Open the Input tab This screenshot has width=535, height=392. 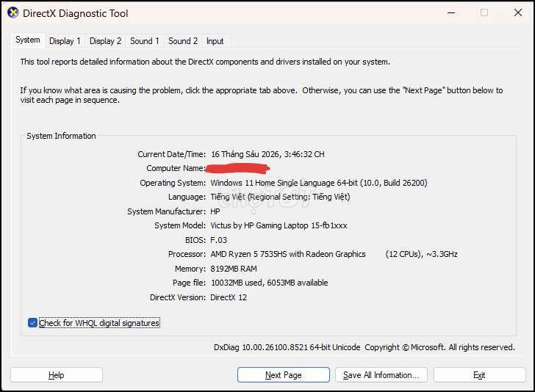(215, 41)
